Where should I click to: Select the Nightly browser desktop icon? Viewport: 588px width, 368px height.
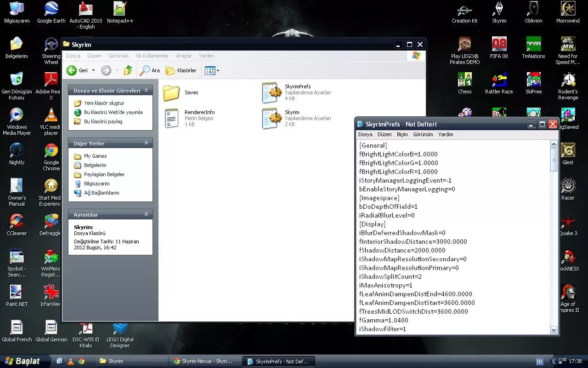point(17,154)
